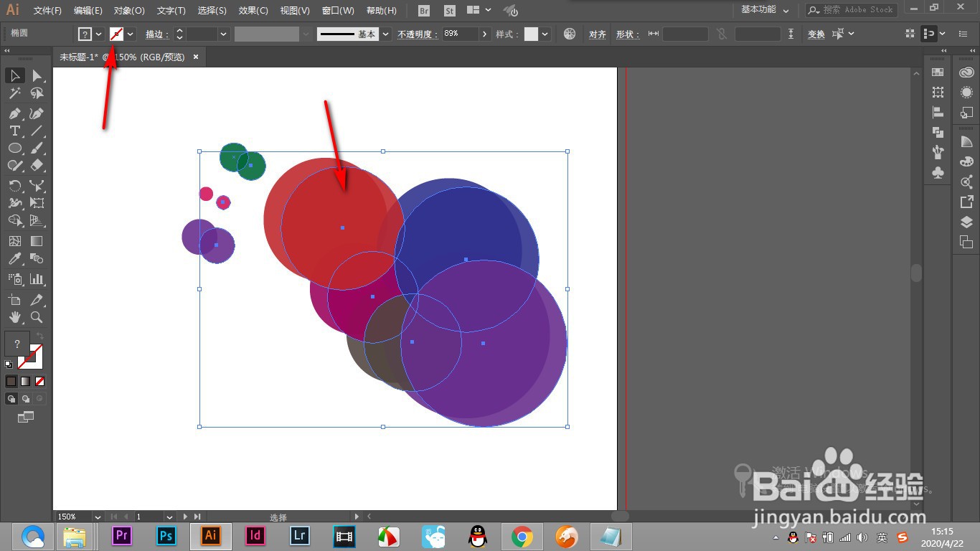The width and height of the screenshot is (980, 551).
Task: Open the zoom level 150% dropdown
Action: (x=97, y=517)
